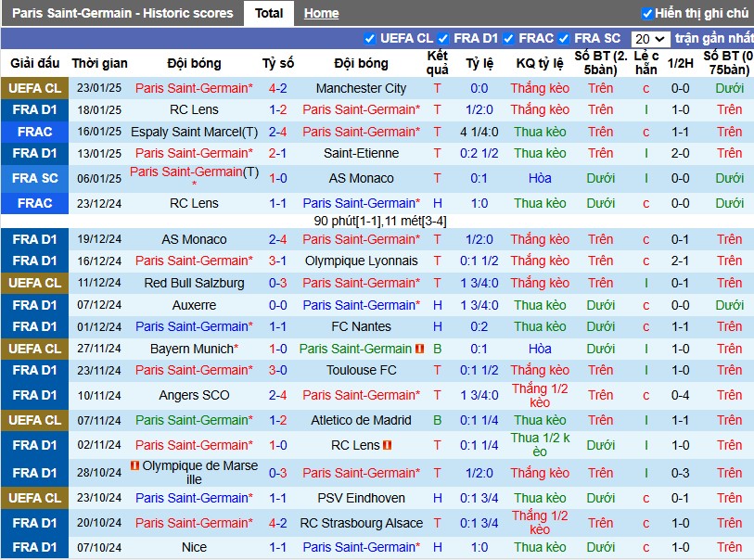Open the 20 recent matches dropdown

click(650, 39)
